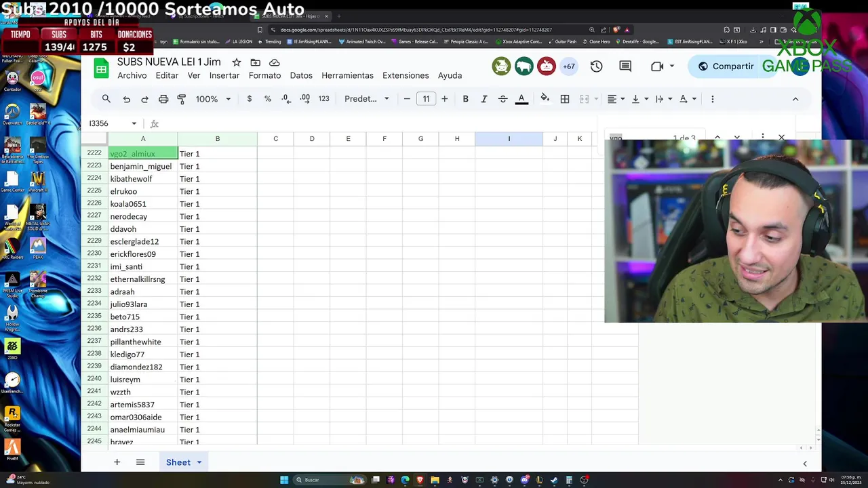868x488 pixels.
Task: Open the Name box dropdown arrow
Action: pos(134,123)
